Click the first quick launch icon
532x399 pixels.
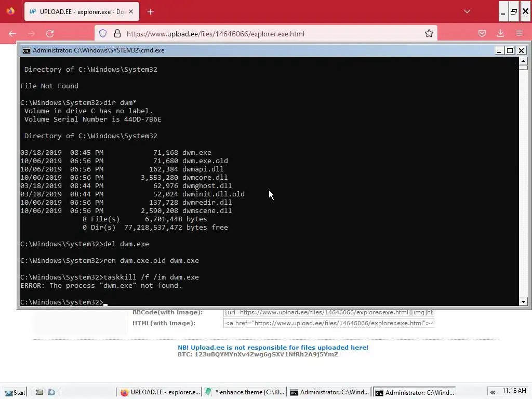pyautogui.click(x=39, y=392)
